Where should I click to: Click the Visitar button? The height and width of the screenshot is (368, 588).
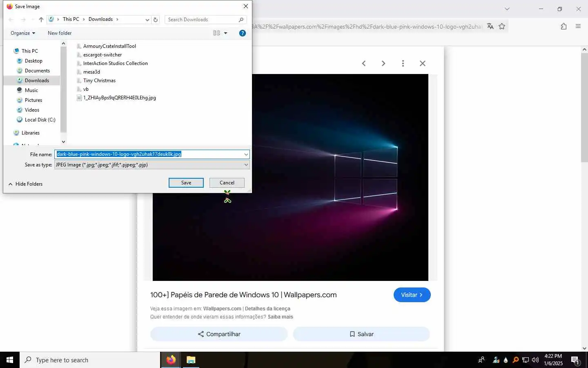412,295
